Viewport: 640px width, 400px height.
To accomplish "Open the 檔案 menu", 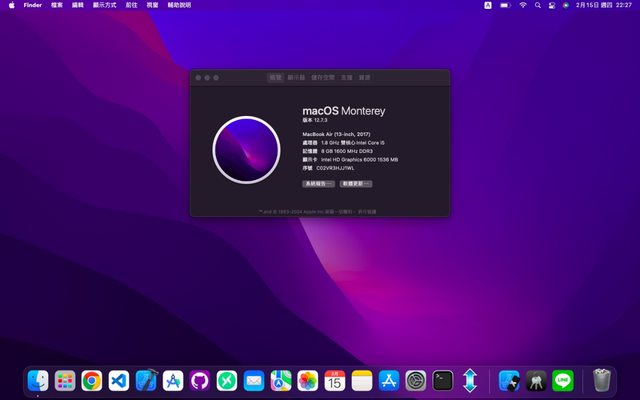I will click(x=57, y=5).
